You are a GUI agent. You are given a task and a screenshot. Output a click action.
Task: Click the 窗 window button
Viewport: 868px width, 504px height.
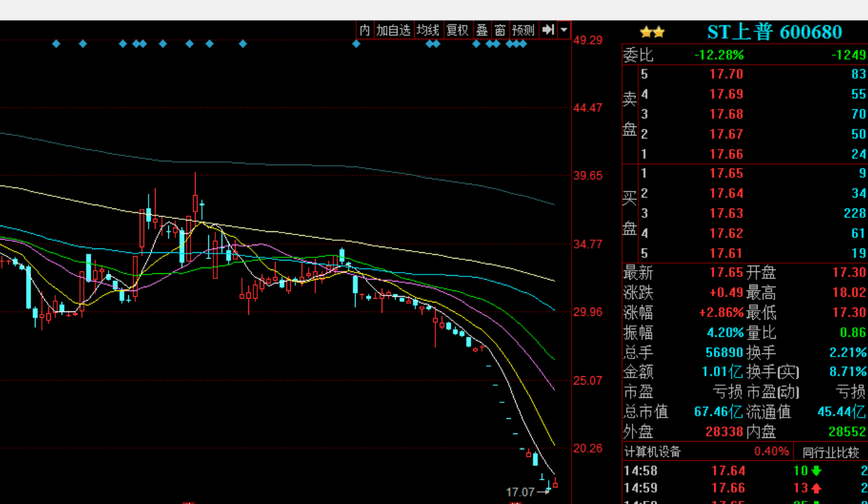click(x=500, y=30)
